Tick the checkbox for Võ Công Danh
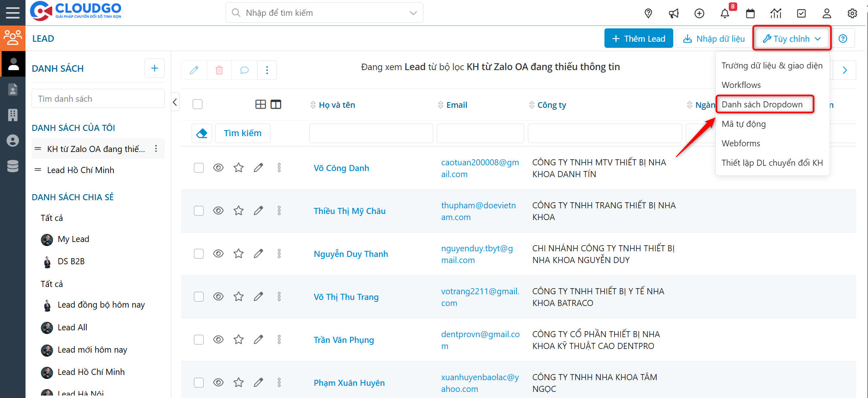The image size is (868, 398). (x=199, y=168)
